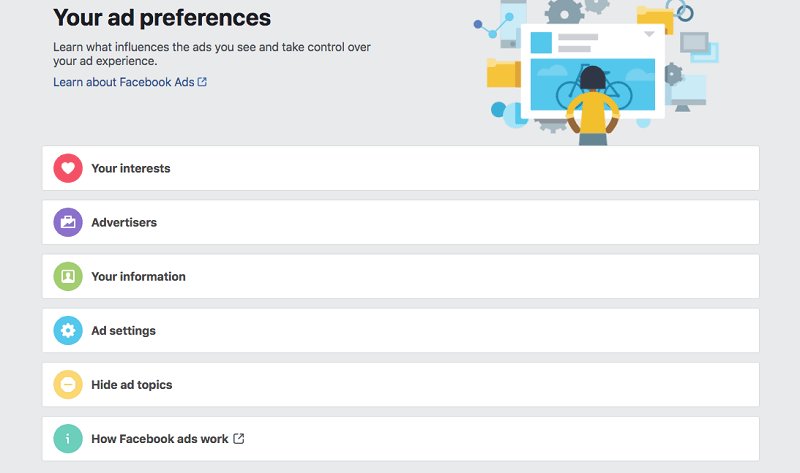Click the 'Learn what influences the ads' description text

click(212, 54)
